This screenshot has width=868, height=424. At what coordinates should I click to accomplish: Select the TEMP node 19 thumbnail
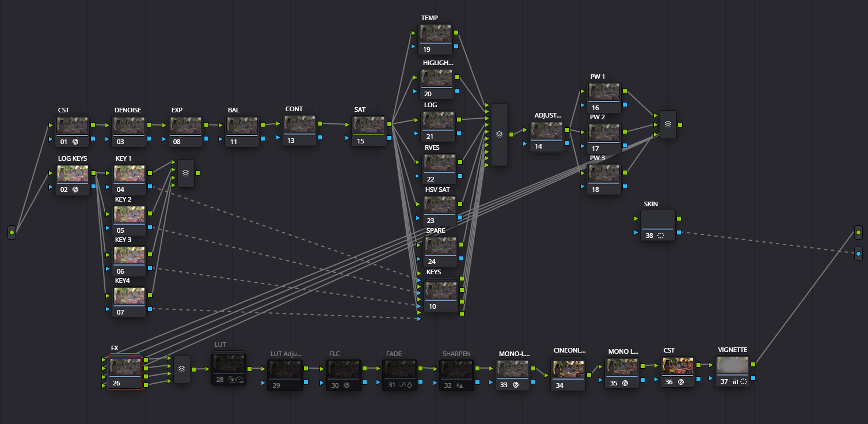point(436,33)
